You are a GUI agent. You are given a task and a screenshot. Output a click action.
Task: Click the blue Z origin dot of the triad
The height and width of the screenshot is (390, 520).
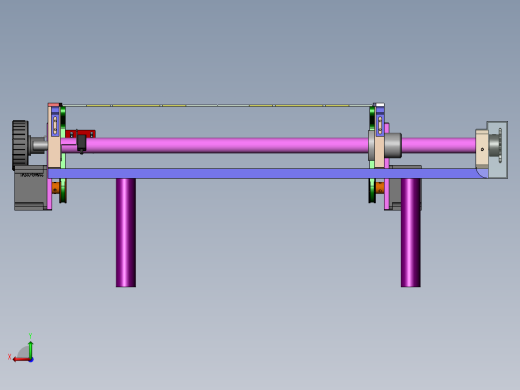click(x=31, y=360)
